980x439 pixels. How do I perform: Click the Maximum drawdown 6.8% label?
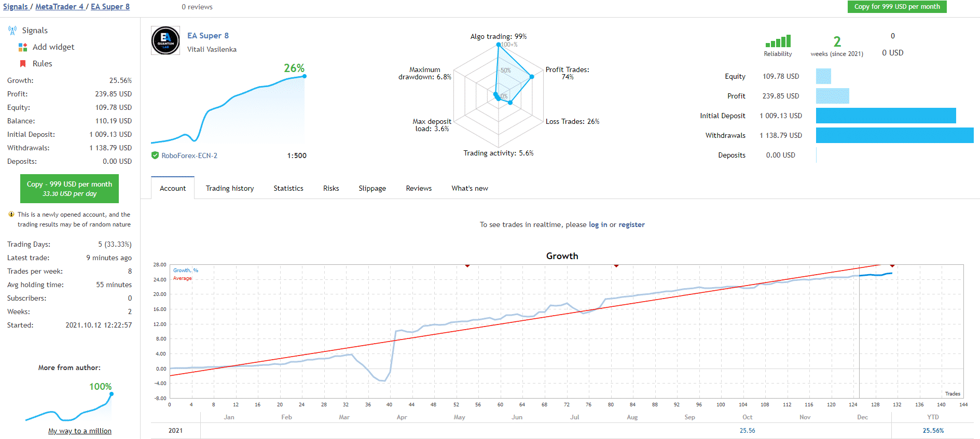[425, 73]
